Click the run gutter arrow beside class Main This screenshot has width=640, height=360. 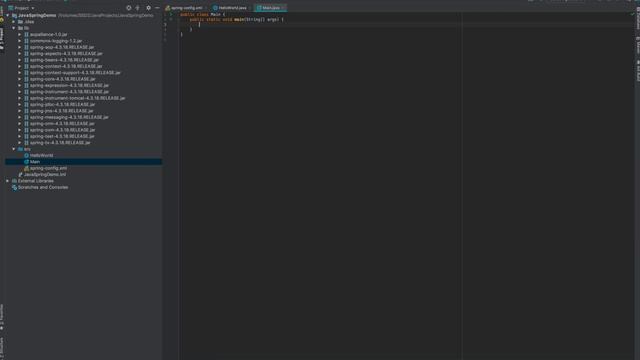pyautogui.click(x=171, y=14)
